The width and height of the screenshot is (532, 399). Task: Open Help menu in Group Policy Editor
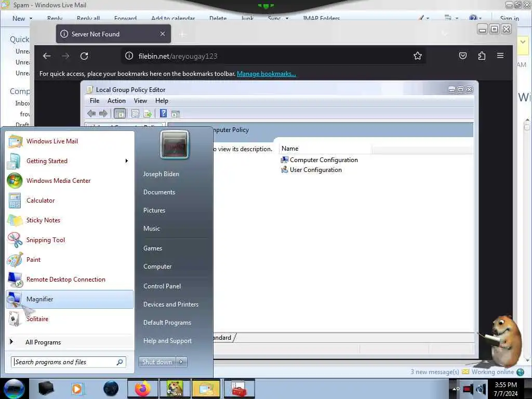coord(162,101)
